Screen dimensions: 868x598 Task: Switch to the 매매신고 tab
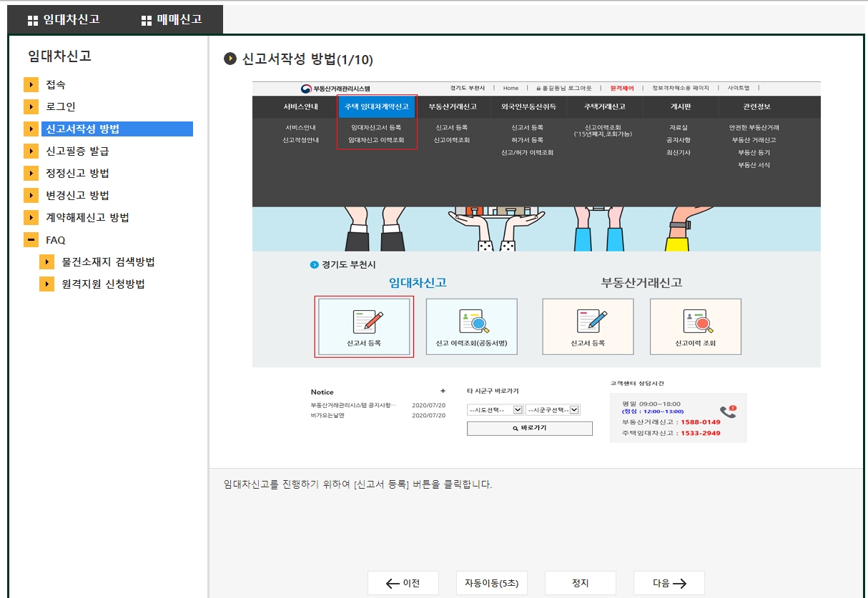pyautogui.click(x=172, y=20)
